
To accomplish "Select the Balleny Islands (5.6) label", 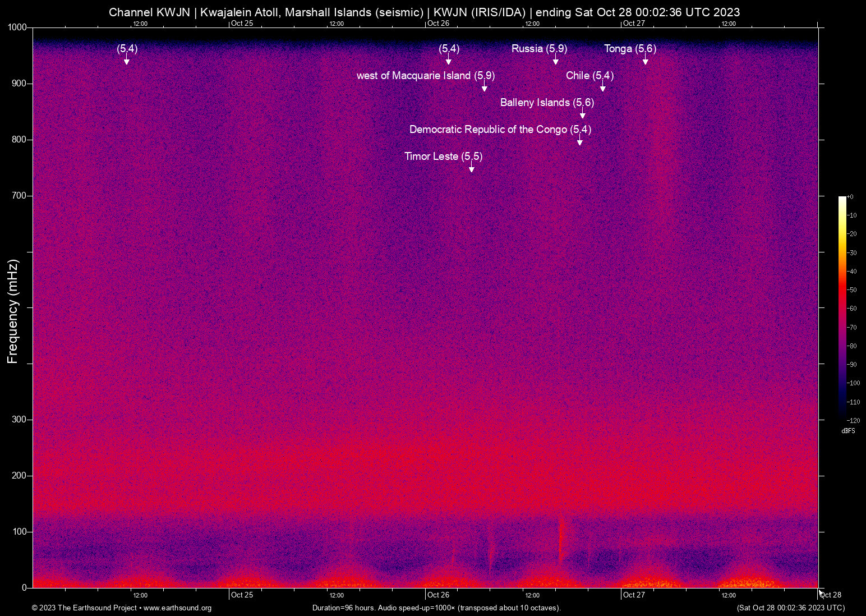I will pos(547,103).
